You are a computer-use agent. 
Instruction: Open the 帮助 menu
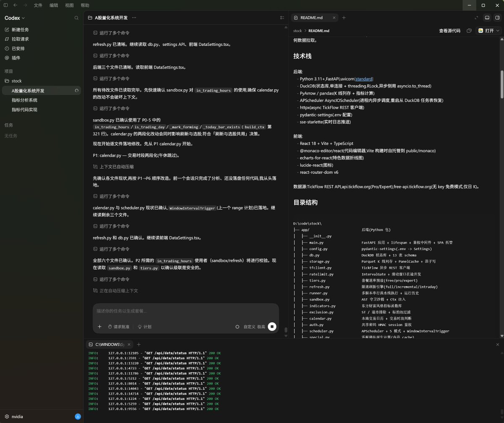click(85, 5)
